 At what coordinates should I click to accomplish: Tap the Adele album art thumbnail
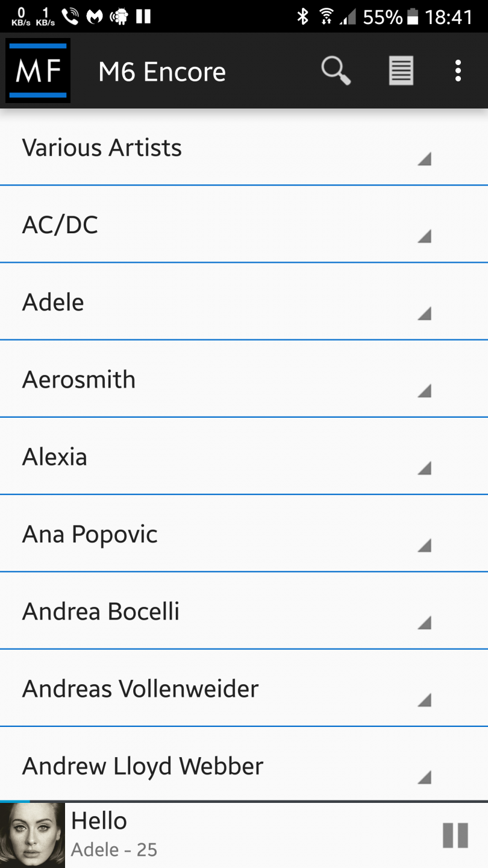pos(33,835)
